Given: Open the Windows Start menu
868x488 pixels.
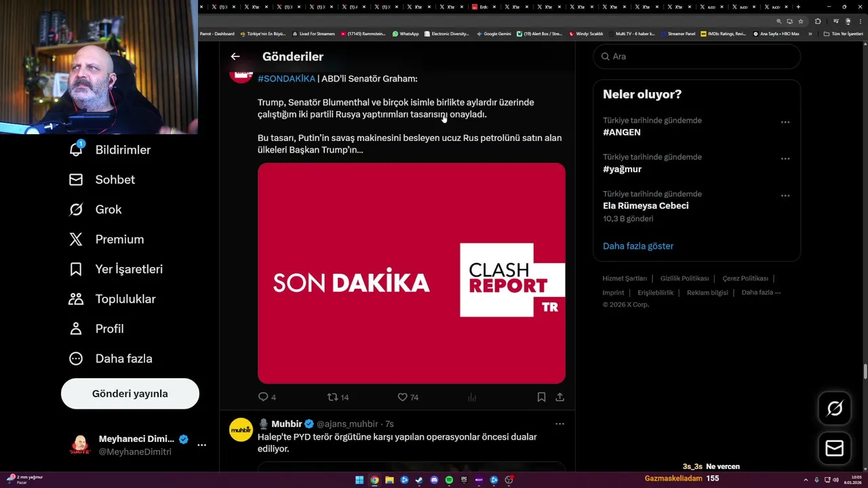Looking at the screenshot, I should click(359, 480).
